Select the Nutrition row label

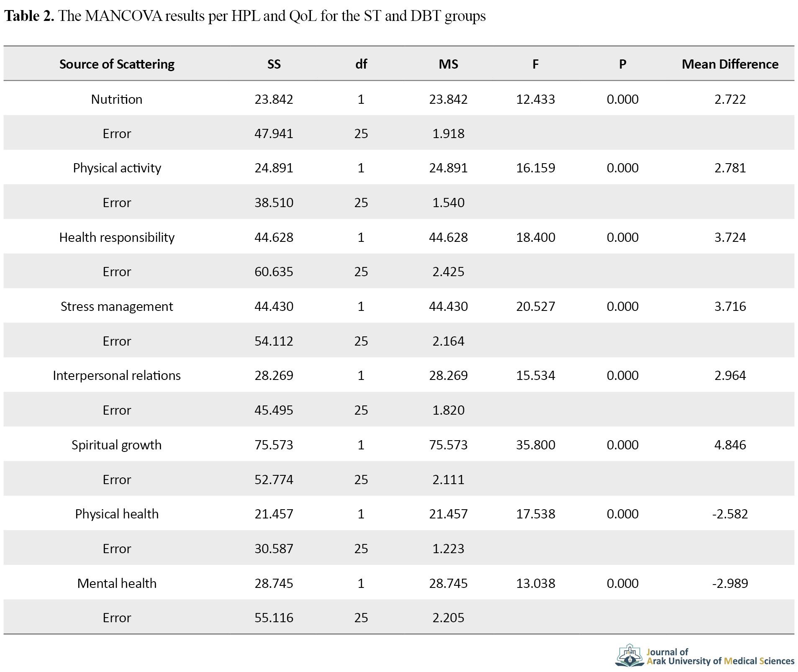[x=117, y=99]
